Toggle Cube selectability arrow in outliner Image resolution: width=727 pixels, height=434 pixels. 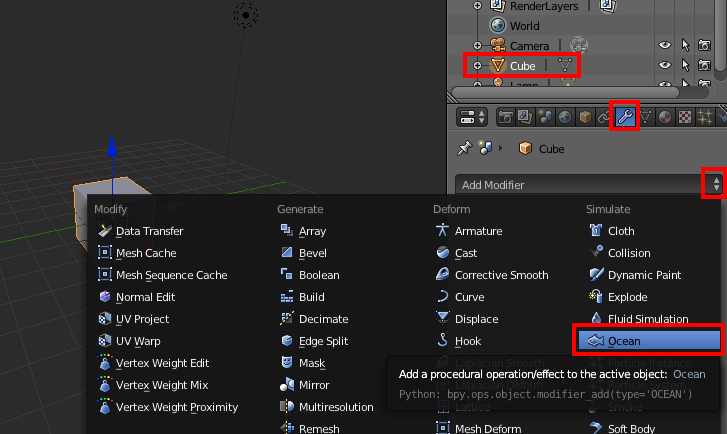(x=685, y=65)
